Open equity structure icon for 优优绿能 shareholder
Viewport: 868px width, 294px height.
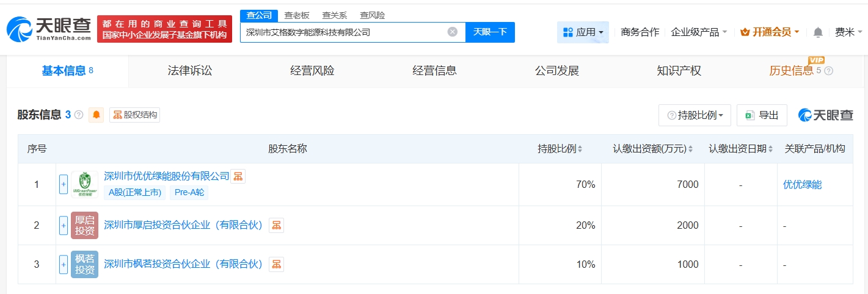point(238,176)
